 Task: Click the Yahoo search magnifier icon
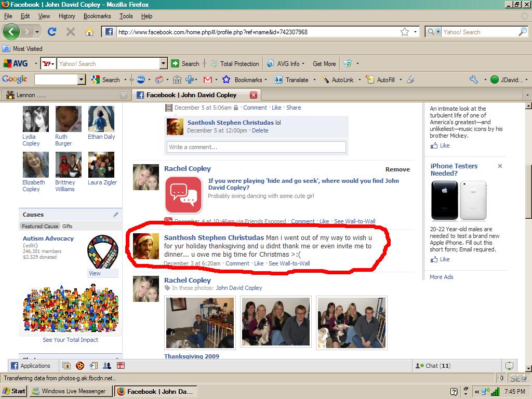point(523,32)
